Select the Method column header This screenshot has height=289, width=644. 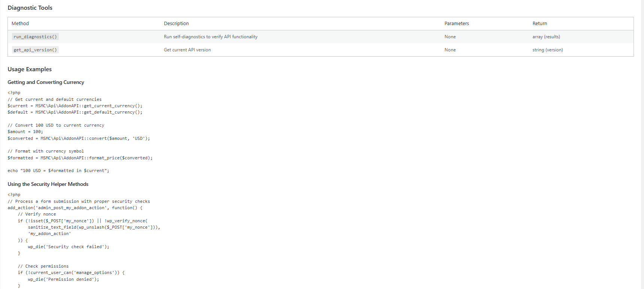click(20, 24)
